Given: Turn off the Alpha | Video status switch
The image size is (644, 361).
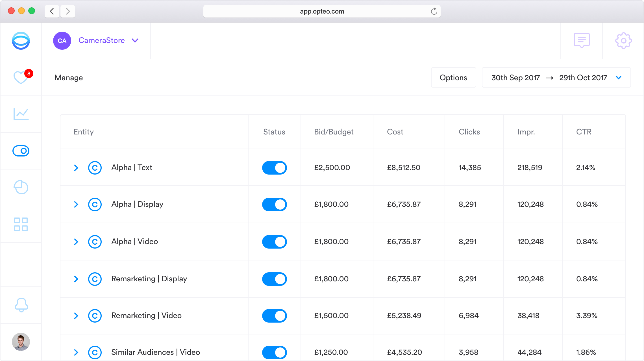Looking at the screenshot, I should (274, 242).
